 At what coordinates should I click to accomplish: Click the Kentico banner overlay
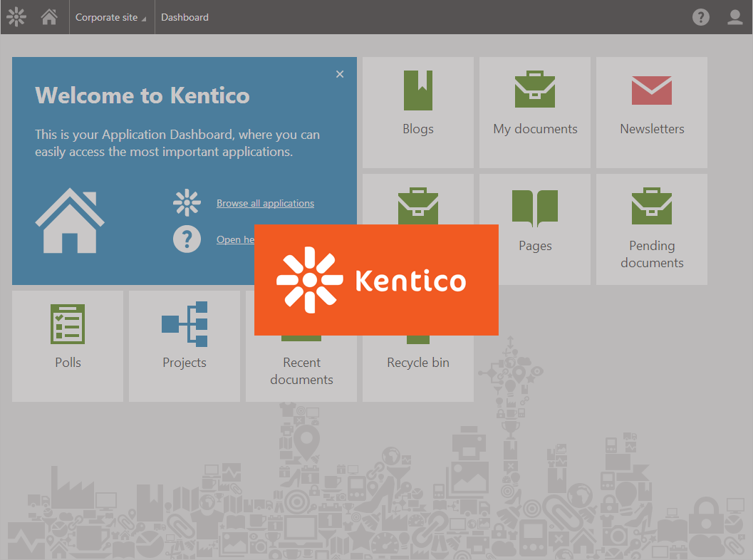click(376, 279)
